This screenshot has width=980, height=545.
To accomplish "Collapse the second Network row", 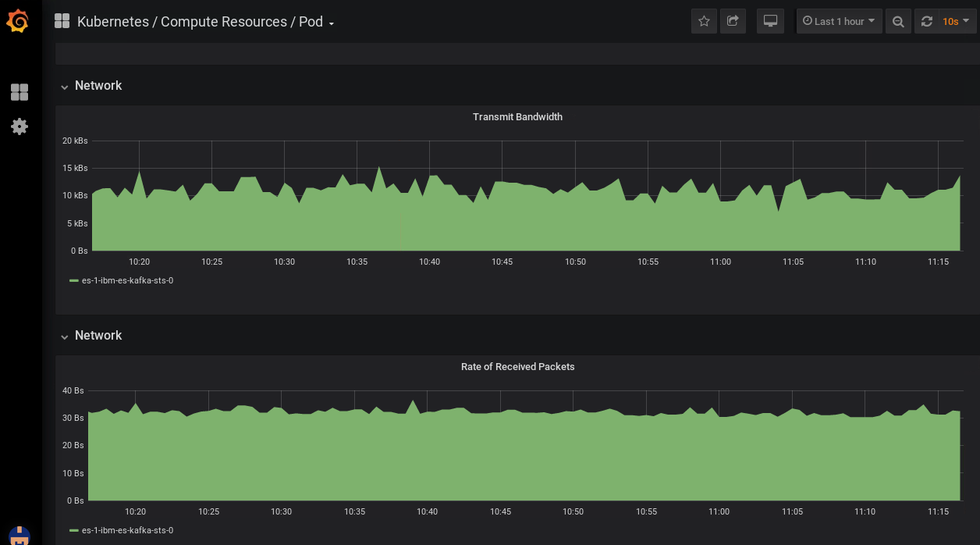I will [91, 336].
